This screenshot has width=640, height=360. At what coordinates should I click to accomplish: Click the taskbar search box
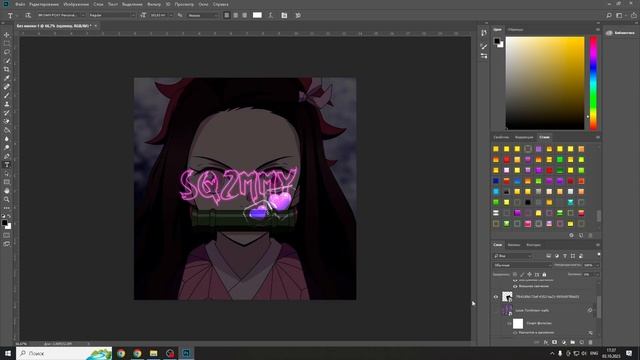64,353
